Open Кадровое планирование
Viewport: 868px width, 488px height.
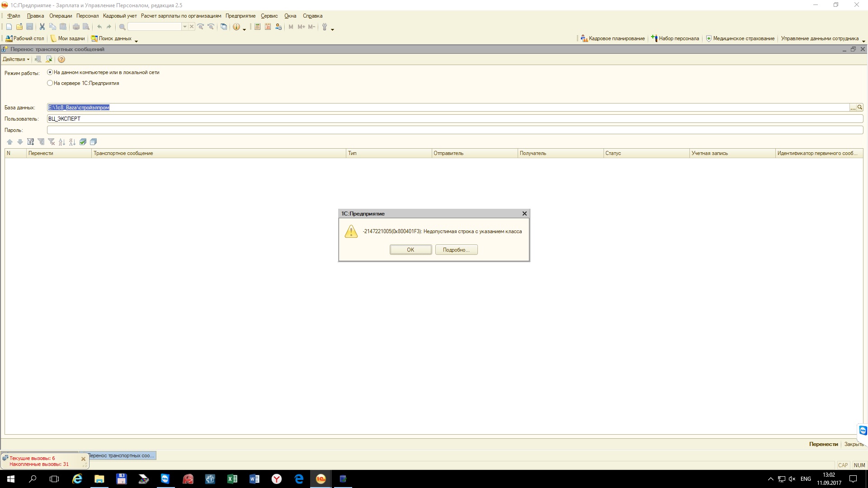tap(613, 38)
